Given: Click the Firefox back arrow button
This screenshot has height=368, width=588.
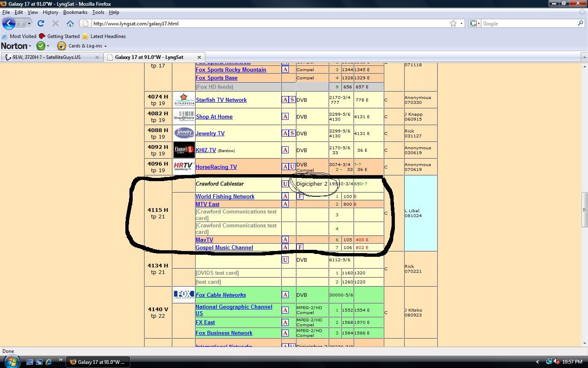Looking at the screenshot, I should coord(9,23).
